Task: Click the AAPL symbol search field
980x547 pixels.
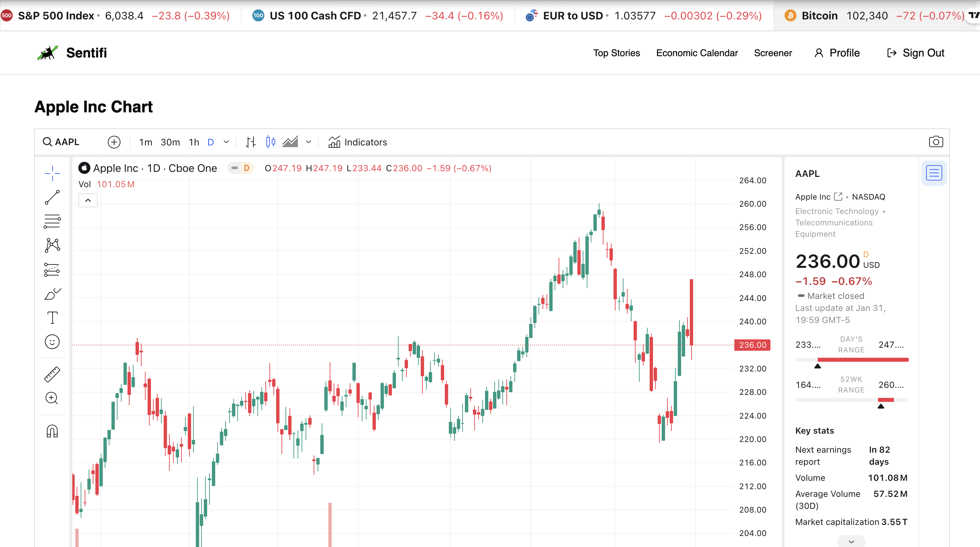Action: (x=67, y=142)
